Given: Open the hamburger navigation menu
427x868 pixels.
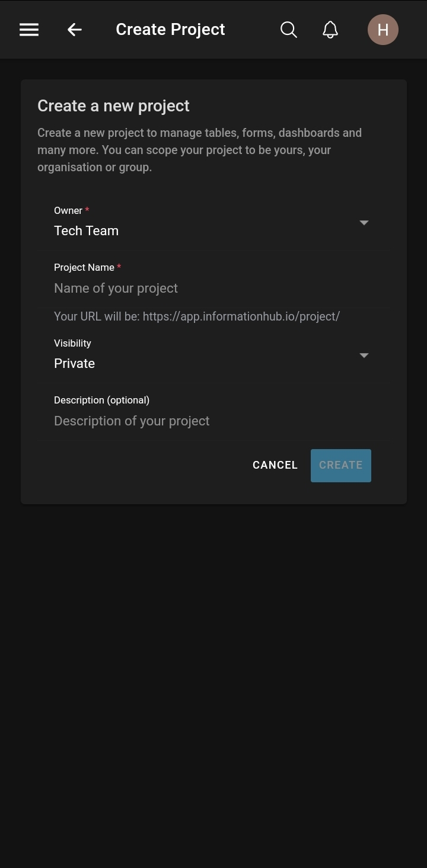Looking at the screenshot, I should coord(29,30).
